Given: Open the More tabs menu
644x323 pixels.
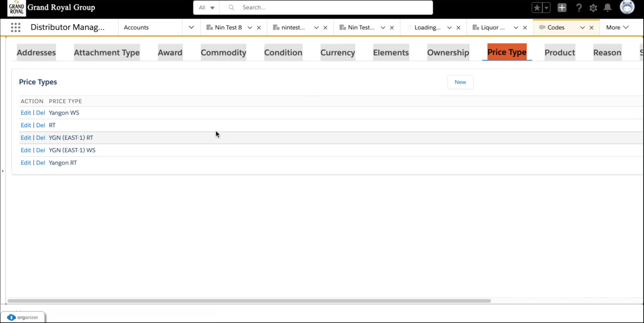Looking at the screenshot, I should point(617,27).
